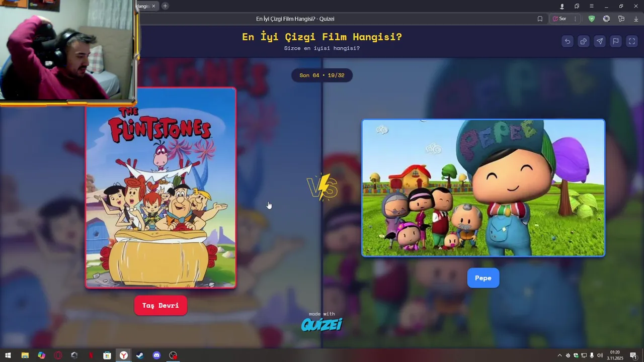Open the browser hamburger menu

point(592,6)
